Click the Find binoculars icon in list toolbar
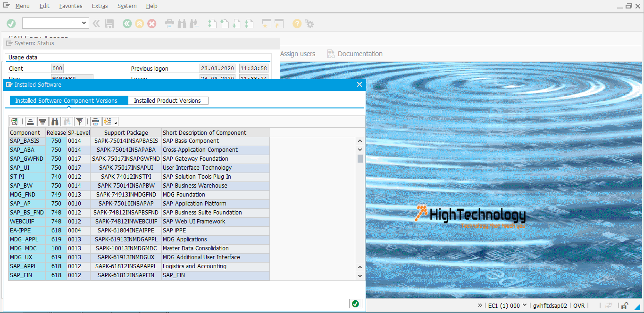Screen dimensions: 644x313 click(x=55, y=122)
